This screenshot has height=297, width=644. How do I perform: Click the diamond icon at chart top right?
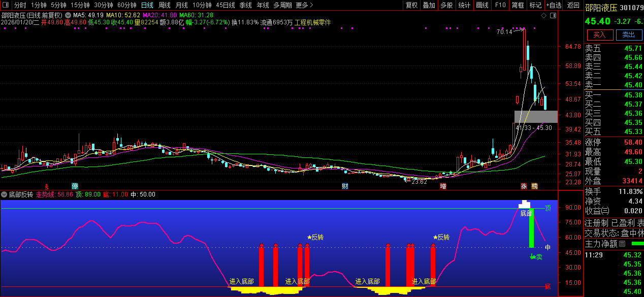tap(543, 16)
